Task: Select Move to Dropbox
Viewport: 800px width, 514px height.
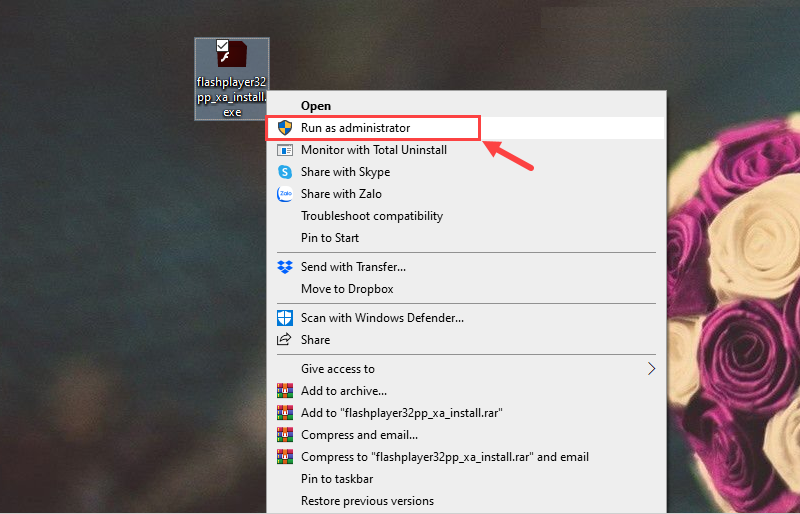Action: coord(466,289)
